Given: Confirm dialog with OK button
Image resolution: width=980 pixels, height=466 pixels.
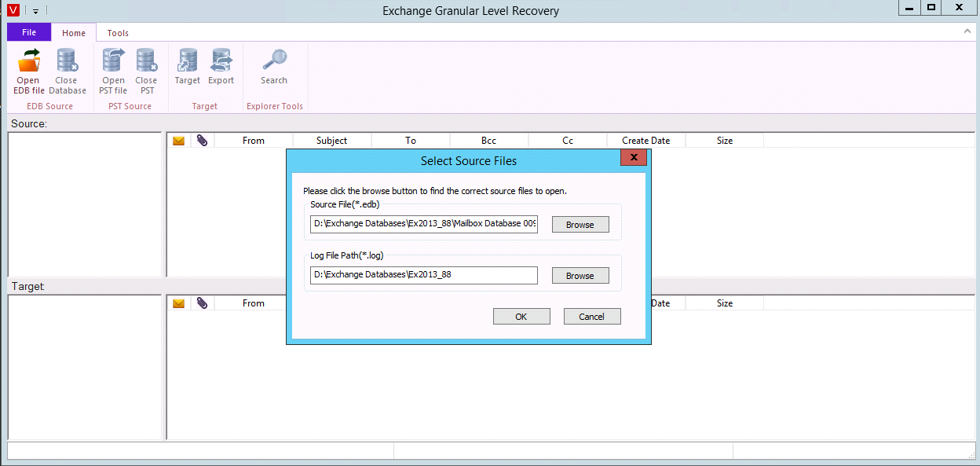Looking at the screenshot, I should (x=521, y=316).
